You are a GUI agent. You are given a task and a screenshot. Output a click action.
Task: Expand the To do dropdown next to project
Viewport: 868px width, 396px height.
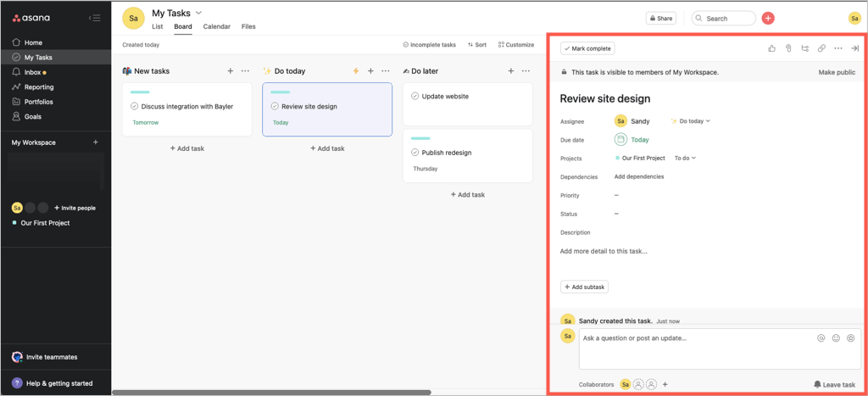[685, 159]
